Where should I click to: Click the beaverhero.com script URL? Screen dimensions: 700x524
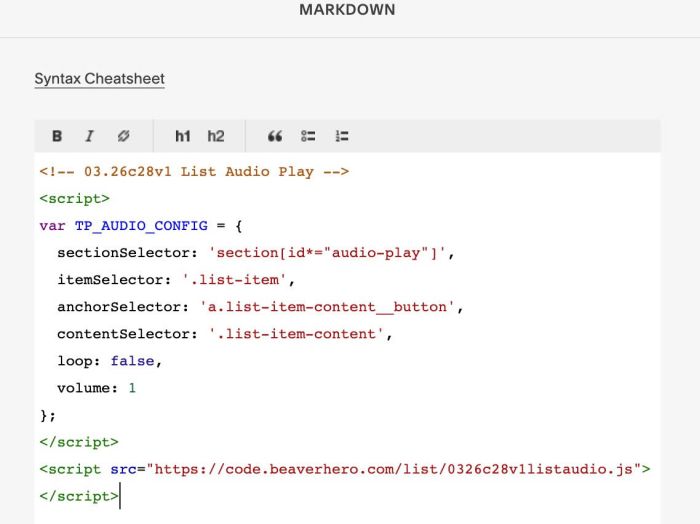click(x=395, y=468)
